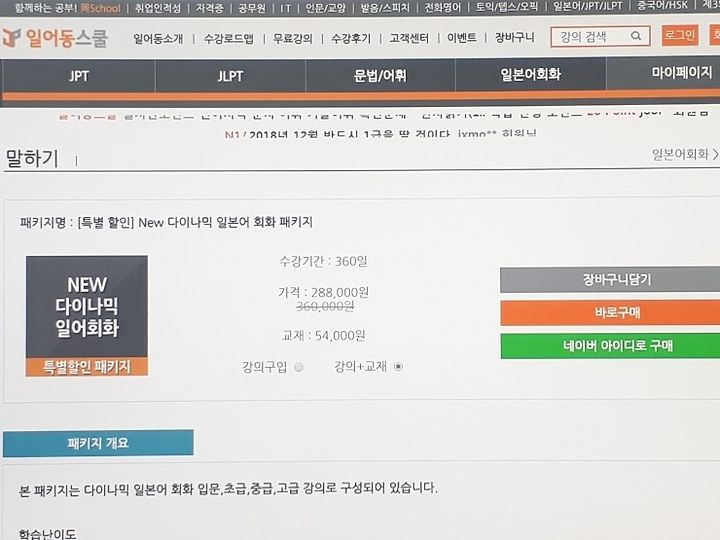Go to 문법/어휘 section tab
The width and height of the screenshot is (720, 540).
click(x=380, y=75)
